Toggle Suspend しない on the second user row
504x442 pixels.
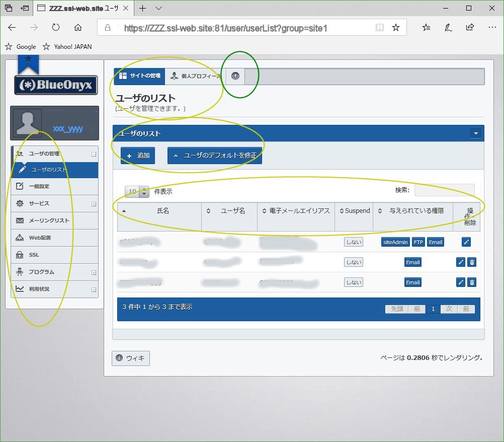pyautogui.click(x=353, y=262)
